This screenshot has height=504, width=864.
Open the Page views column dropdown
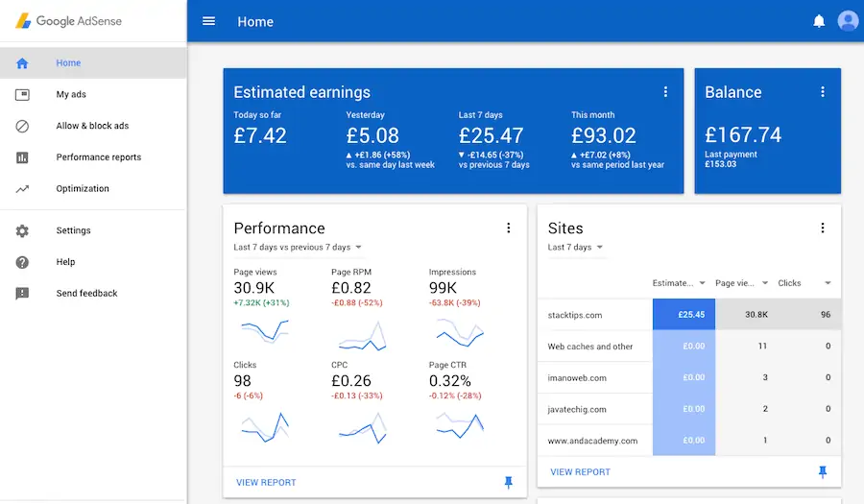[x=765, y=283]
